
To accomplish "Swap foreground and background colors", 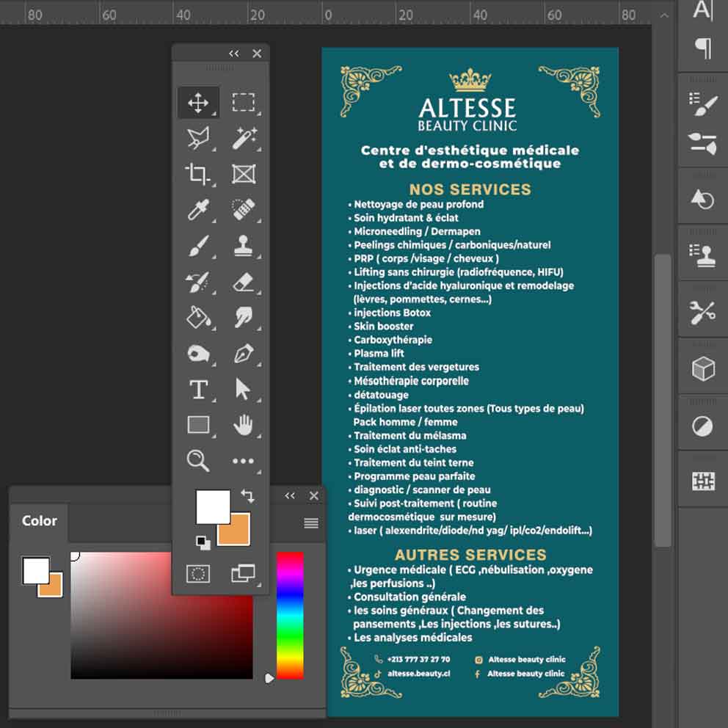I will [x=247, y=497].
